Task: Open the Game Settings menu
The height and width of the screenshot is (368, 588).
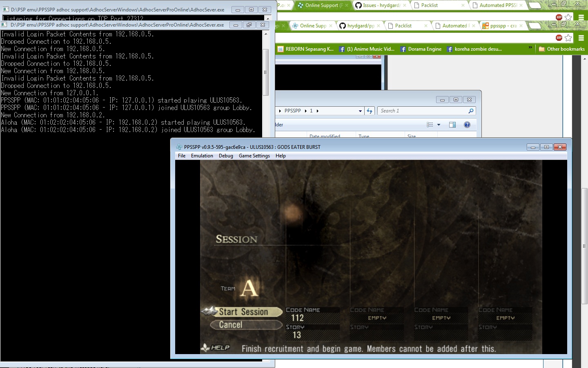Action: tap(254, 156)
